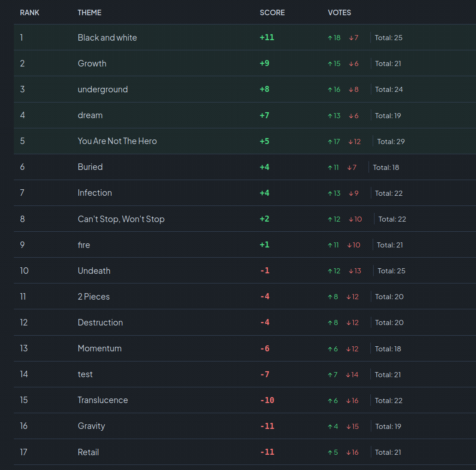Click the Momentum theme name

100,349
